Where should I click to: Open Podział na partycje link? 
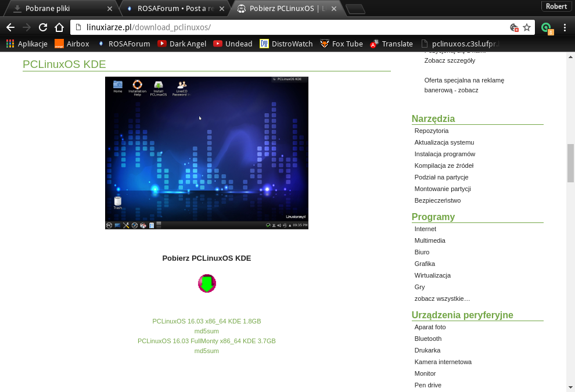click(x=441, y=178)
